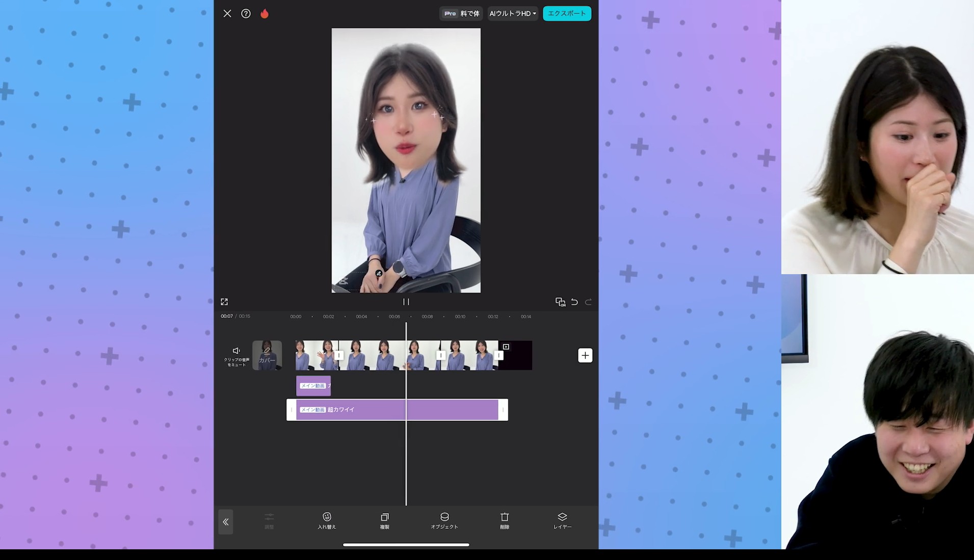
Task: Add a new clip with plus button
Action: point(585,355)
